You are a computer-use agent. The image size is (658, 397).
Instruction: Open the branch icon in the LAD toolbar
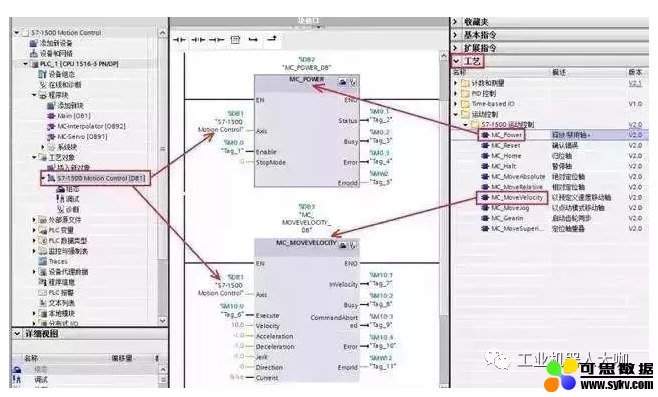pyautogui.click(x=253, y=40)
